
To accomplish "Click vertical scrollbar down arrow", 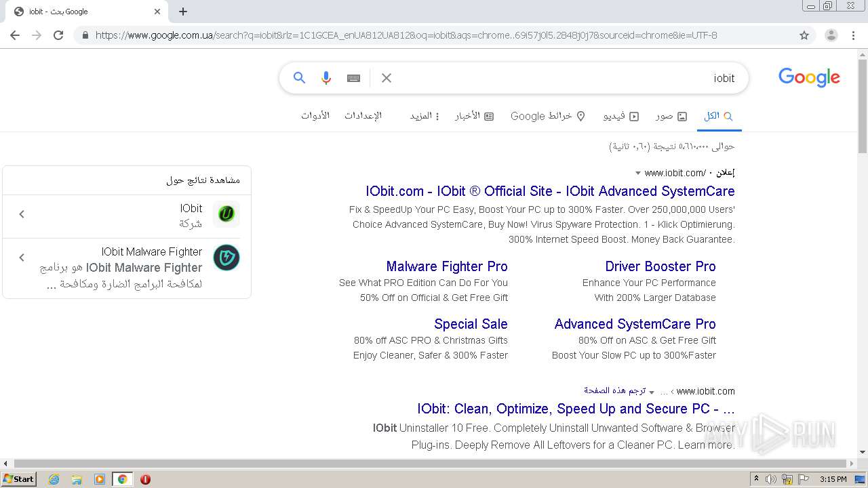I will 863,453.
